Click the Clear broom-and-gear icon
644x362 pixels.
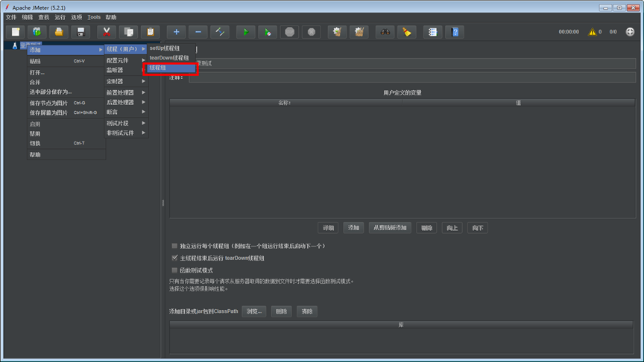pos(337,32)
